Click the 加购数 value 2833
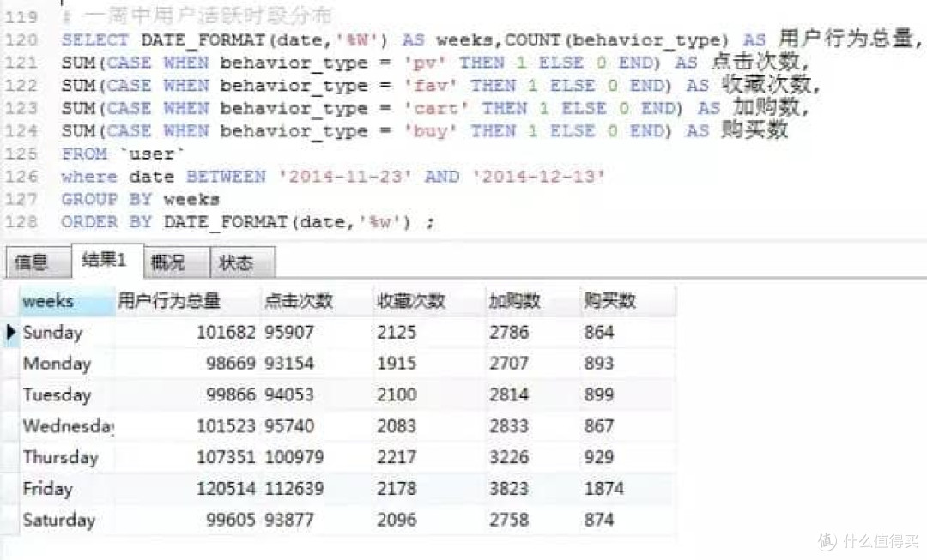927x560 pixels. pos(509,426)
